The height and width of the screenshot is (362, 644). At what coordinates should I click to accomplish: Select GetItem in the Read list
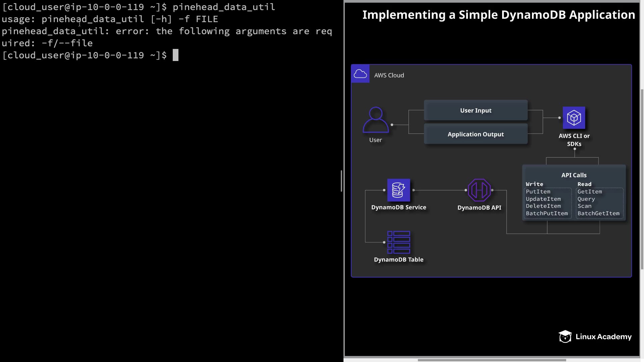589,192
